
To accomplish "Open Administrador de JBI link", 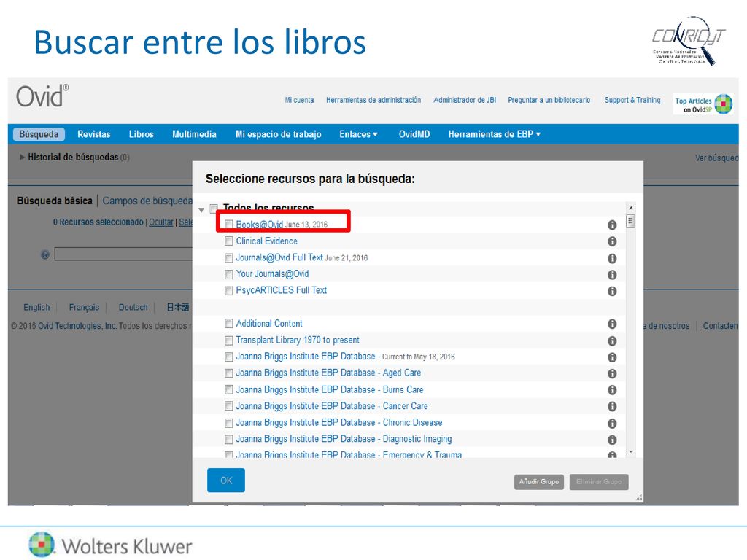I will coord(465,100).
